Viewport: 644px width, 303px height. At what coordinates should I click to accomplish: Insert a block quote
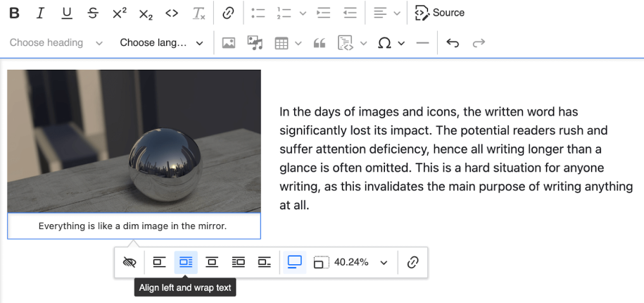[x=320, y=43]
